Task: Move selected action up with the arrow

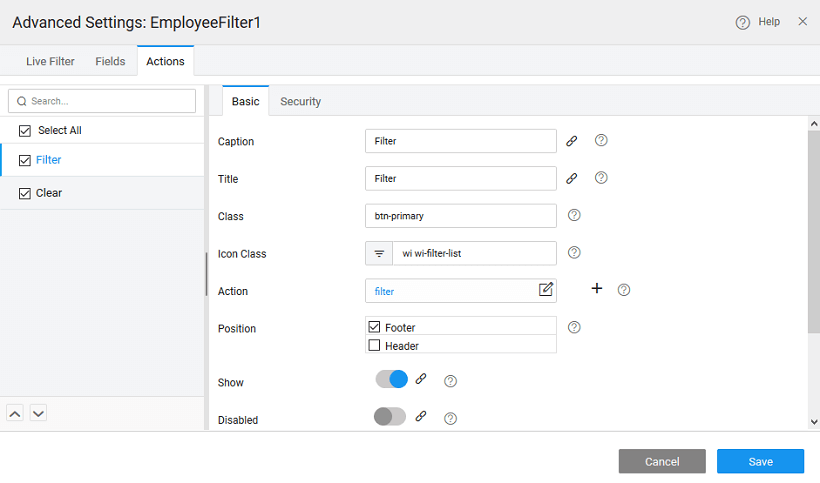Action: [16, 413]
